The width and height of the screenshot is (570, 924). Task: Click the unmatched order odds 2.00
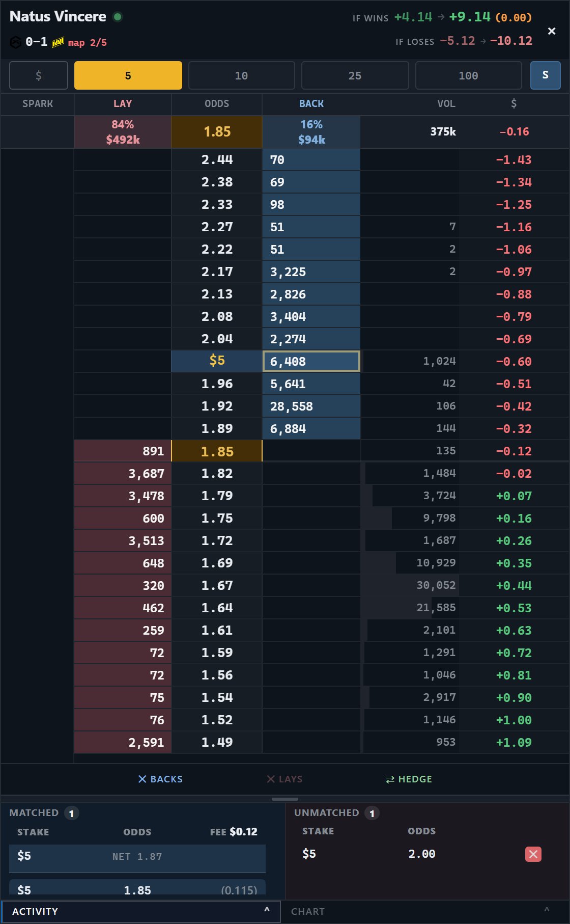pyautogui.click(x=422, y=854)
